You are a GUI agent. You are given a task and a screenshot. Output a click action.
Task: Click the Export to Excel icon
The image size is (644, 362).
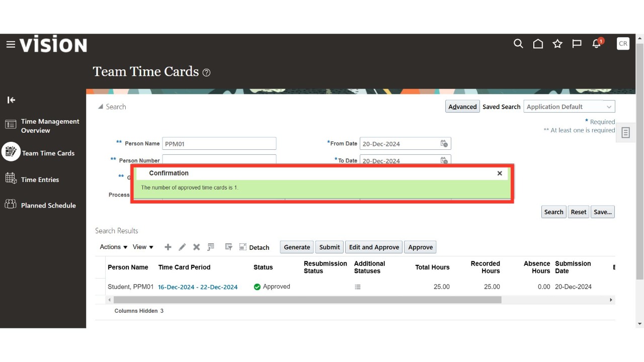click(x=211, y=247)
